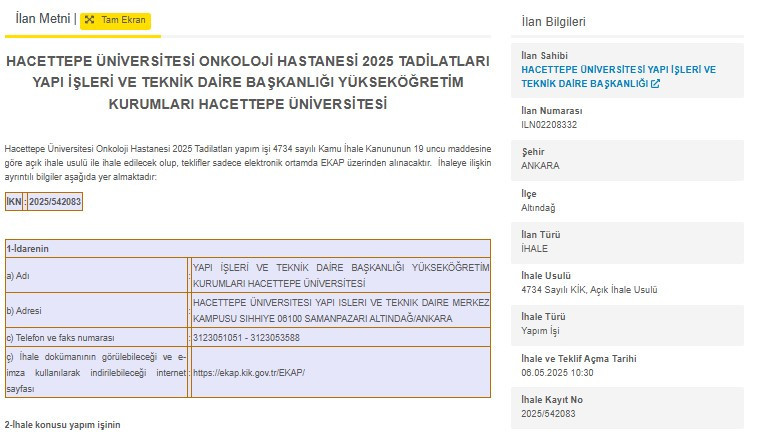This screenshot has width=766, height=432.
Task: Click the external link icon beside İlan Sahibi name
Action: click(655, 84)
